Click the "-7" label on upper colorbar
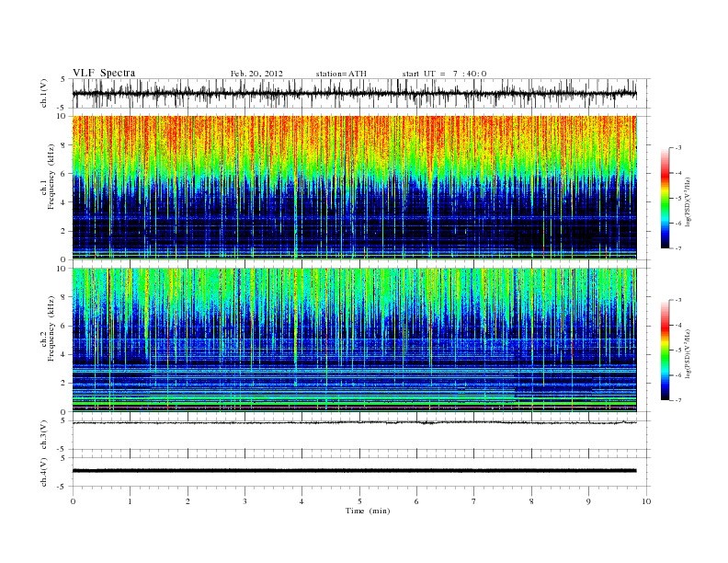Screen dimensions: 728x563 pyautogui.click(x=678, y=248)
